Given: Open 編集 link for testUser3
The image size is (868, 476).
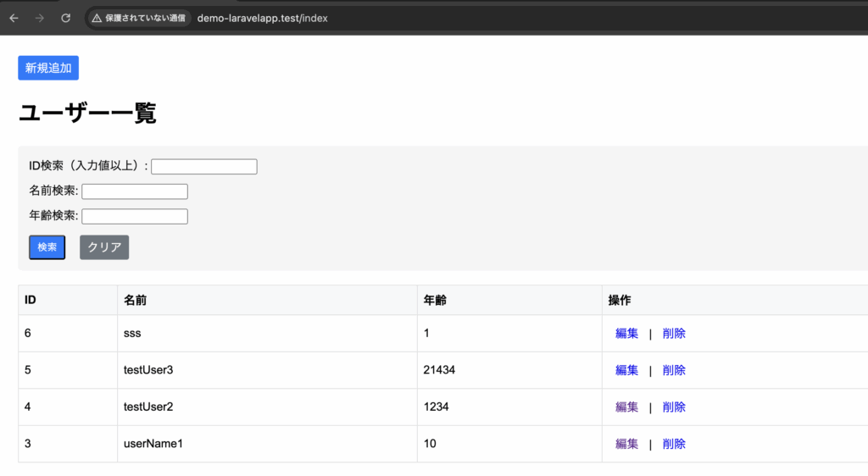Looking at the screenshot, I should [626, 370].
